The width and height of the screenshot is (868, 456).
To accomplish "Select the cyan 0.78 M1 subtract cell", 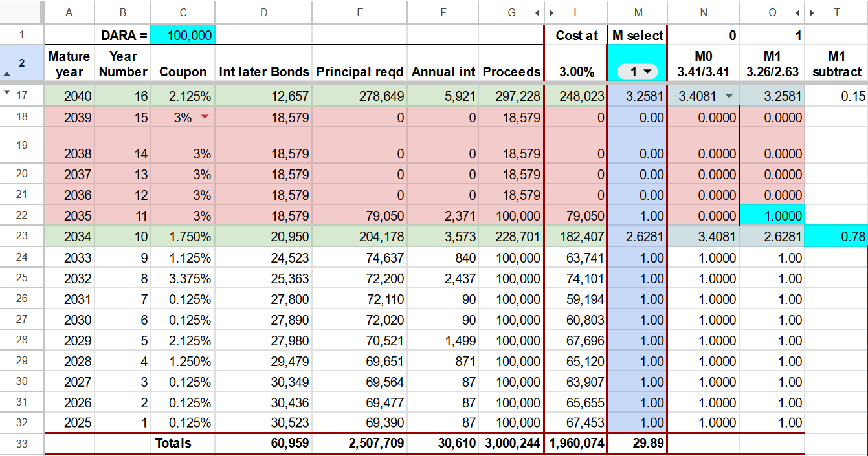I will [836, 237].
